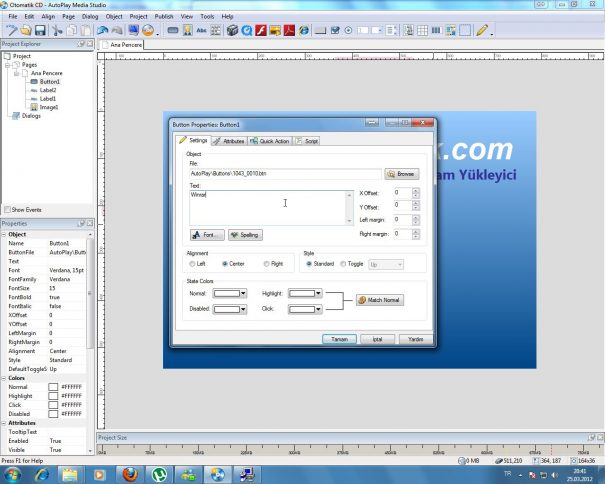605x484 pixels.
Task: Increase the Left margin spinner value
Action: 416,218
